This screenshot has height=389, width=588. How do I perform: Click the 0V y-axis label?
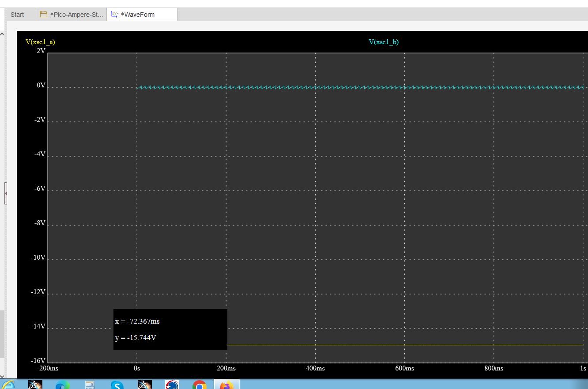[41, 85]
